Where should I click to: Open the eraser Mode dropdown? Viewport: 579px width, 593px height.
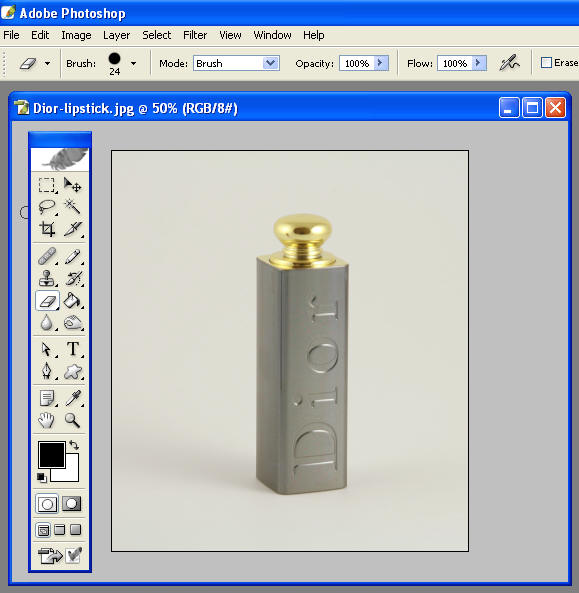coord(236,63)
